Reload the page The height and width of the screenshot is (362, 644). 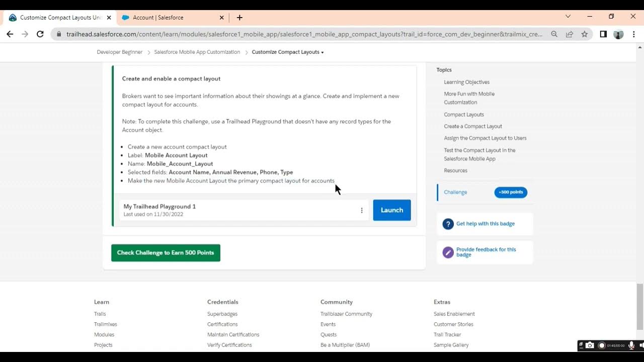[40, 34]
